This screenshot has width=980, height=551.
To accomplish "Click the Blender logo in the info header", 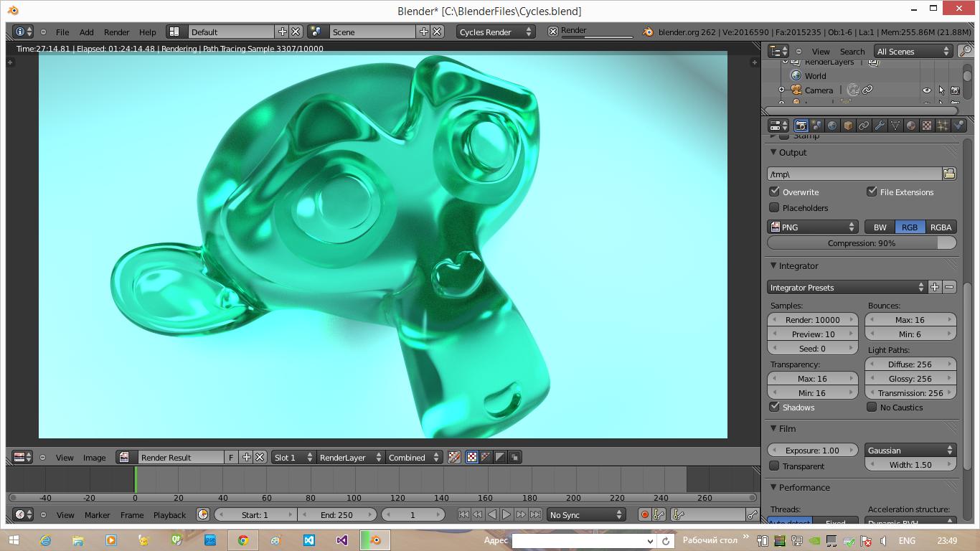I will click(x=648, y=32).
